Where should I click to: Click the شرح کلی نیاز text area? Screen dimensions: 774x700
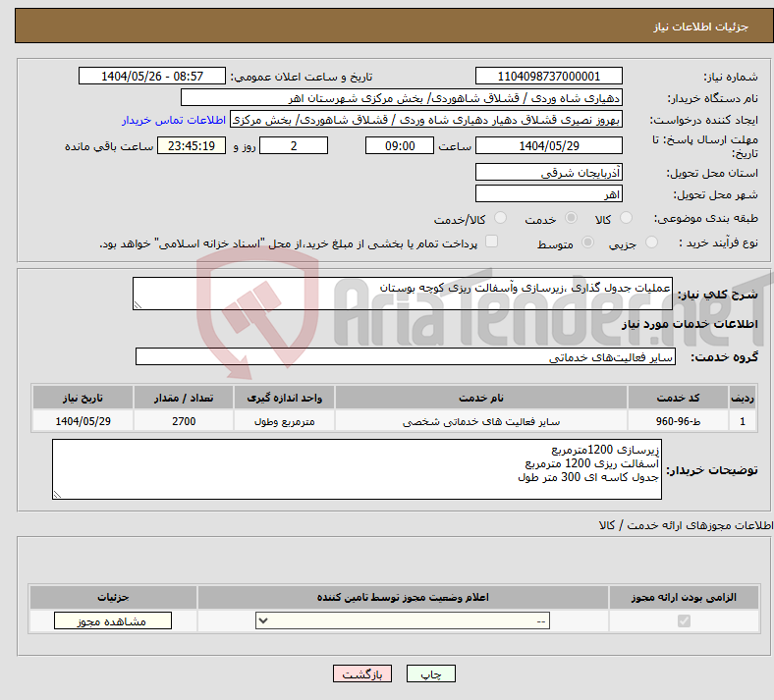tap(403, 294)
